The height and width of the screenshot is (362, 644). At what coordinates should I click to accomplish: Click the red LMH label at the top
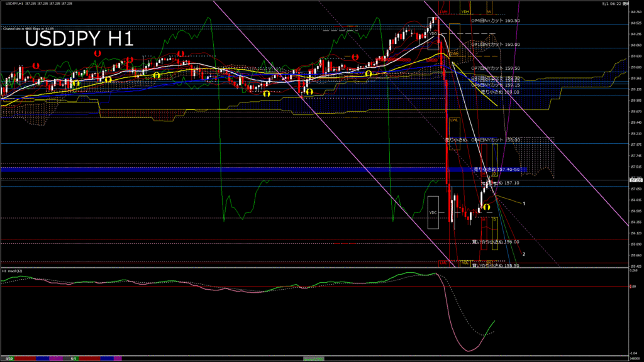443,12
